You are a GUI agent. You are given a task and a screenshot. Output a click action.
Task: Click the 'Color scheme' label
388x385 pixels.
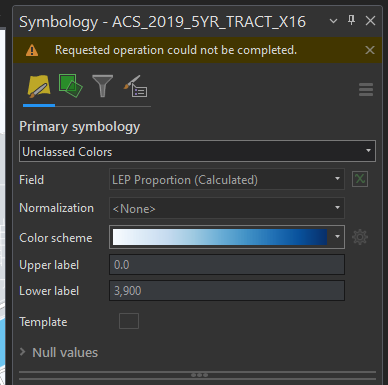56,238
